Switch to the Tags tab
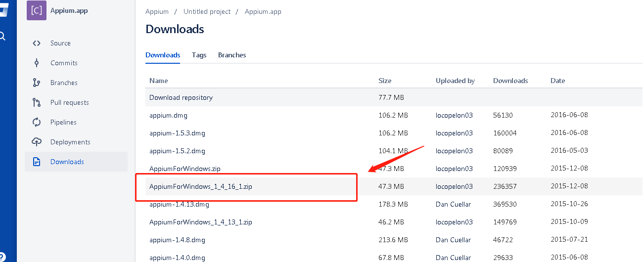 pyautogui.click(x=199, y=55)
